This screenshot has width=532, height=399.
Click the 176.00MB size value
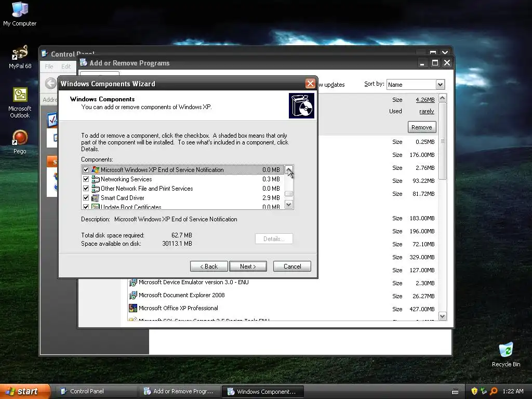point(422,155)
